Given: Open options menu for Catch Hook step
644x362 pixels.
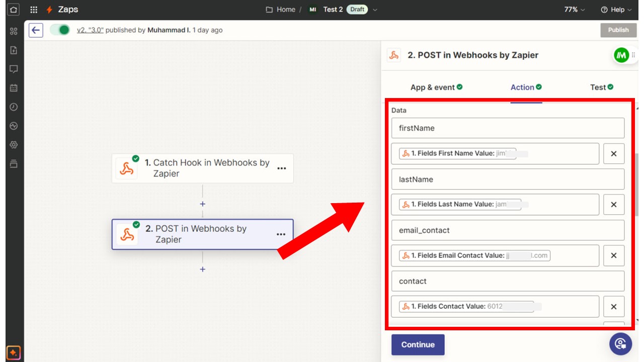Looking at the screenshot, I should click(x=282, y=168).
